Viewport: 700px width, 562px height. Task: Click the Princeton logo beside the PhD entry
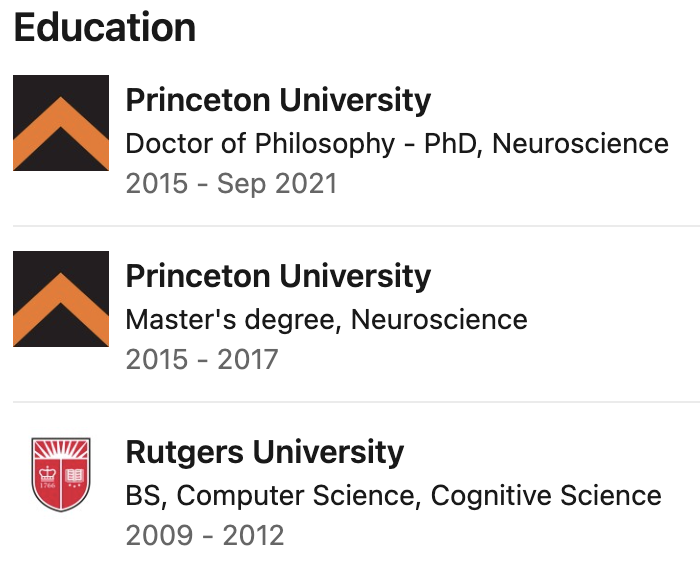[x=61, y=123]
